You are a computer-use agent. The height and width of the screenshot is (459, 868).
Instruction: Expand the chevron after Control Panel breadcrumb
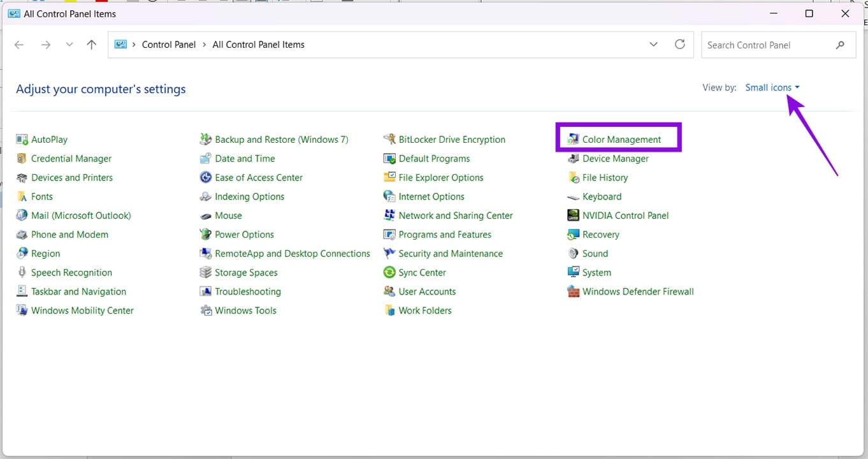click(205, 45)
